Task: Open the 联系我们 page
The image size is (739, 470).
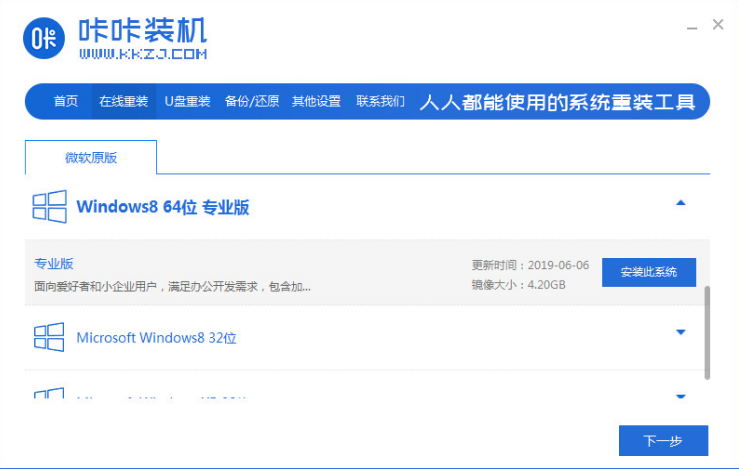Action: [380, 102]
